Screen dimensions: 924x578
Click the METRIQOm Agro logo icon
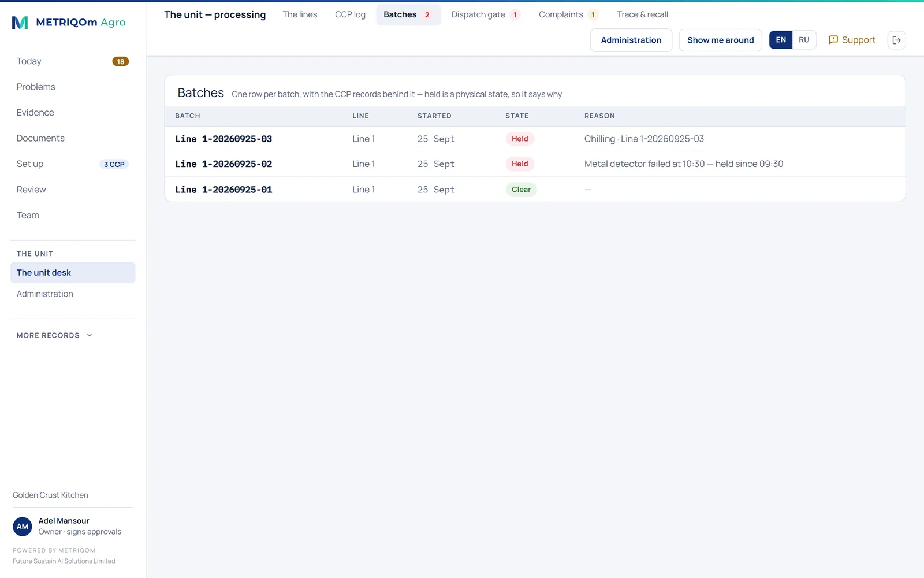[x=20, y=23]
